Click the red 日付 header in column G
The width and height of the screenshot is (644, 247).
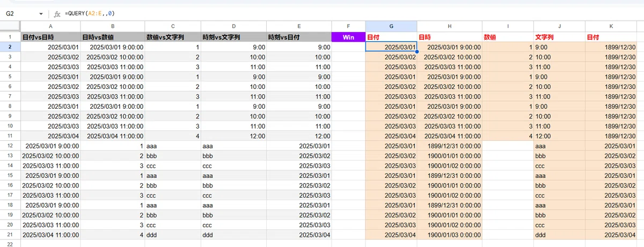click(391, 37)
